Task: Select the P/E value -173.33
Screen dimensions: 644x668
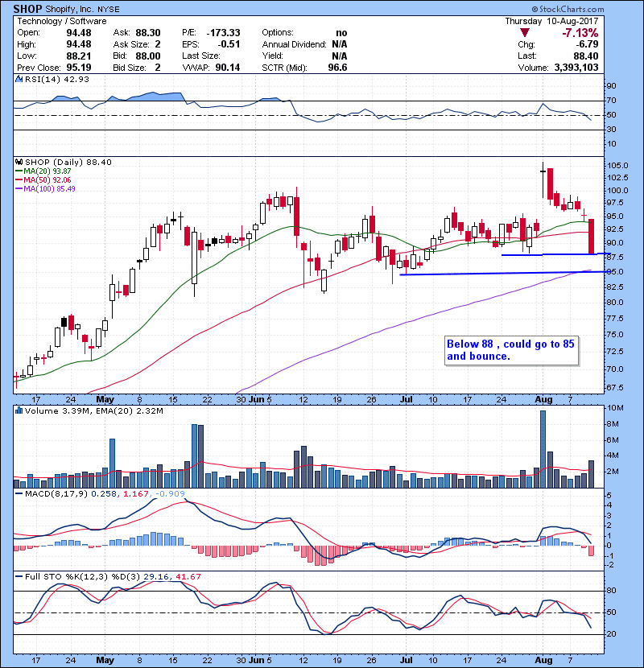Action: click(x=223, y=33)
